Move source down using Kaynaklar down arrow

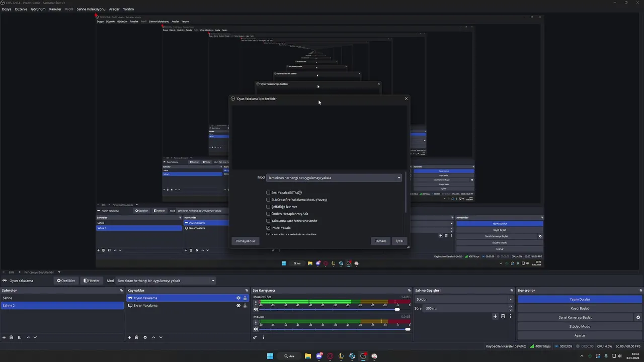[x=160, y=337]
